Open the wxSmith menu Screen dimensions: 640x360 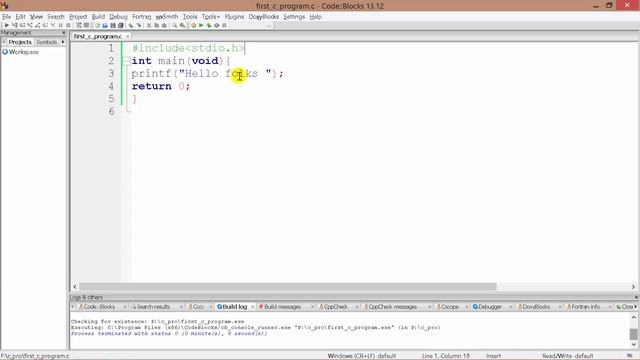coord(167,17)
